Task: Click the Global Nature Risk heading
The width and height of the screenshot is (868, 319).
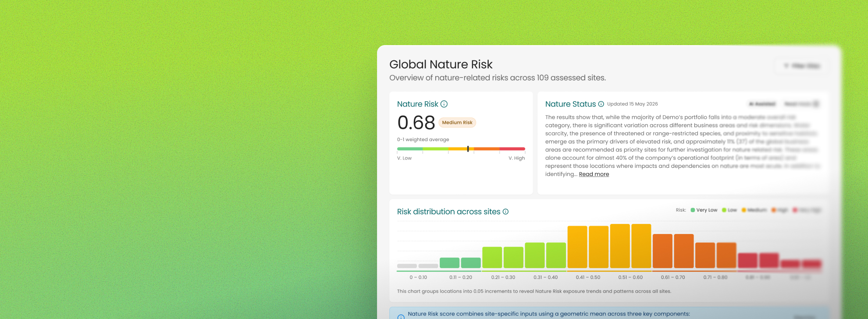Action: coord(441,64)
